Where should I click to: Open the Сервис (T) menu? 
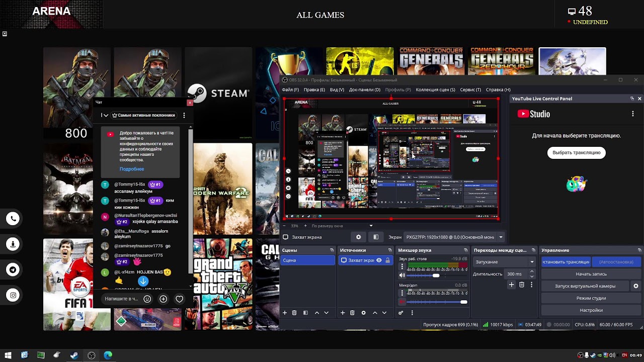click(x=470, y=89)
